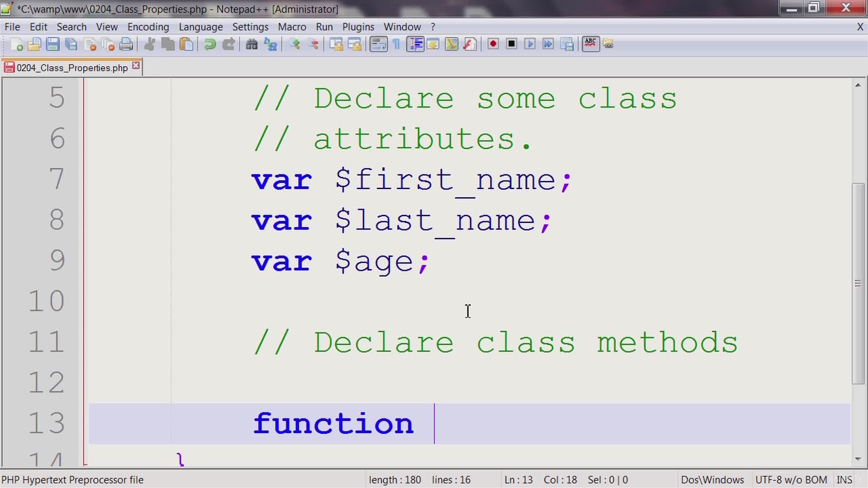The width and height of the screenshot is (868, 488).
Task: Open Find with the binoculars icon
Action: [x=251, y=44]
